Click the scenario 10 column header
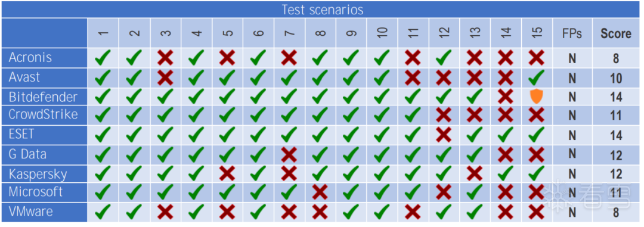This screenshot has height=227, width=644. [x=382, y=33]
